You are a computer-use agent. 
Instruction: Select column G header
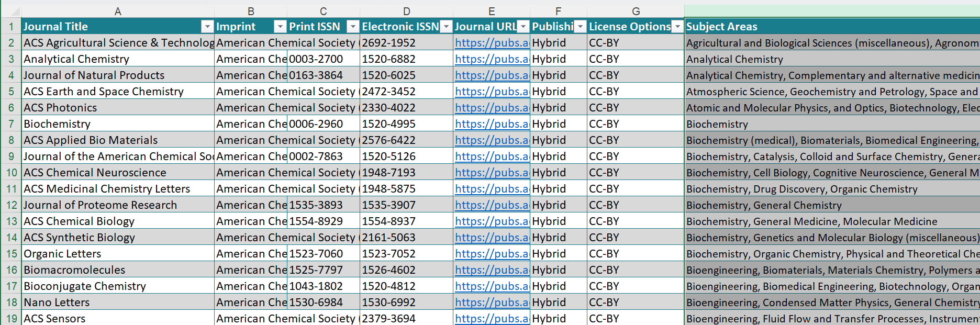click(636, 12)
